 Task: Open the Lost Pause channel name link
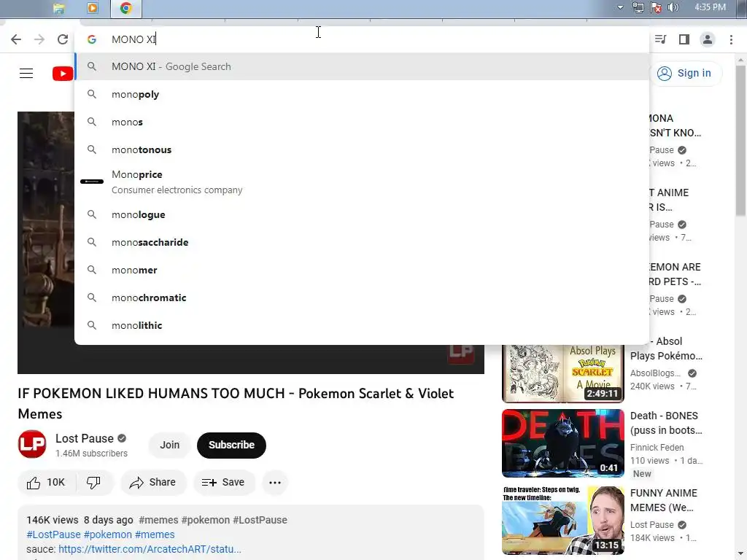(85, 438)
